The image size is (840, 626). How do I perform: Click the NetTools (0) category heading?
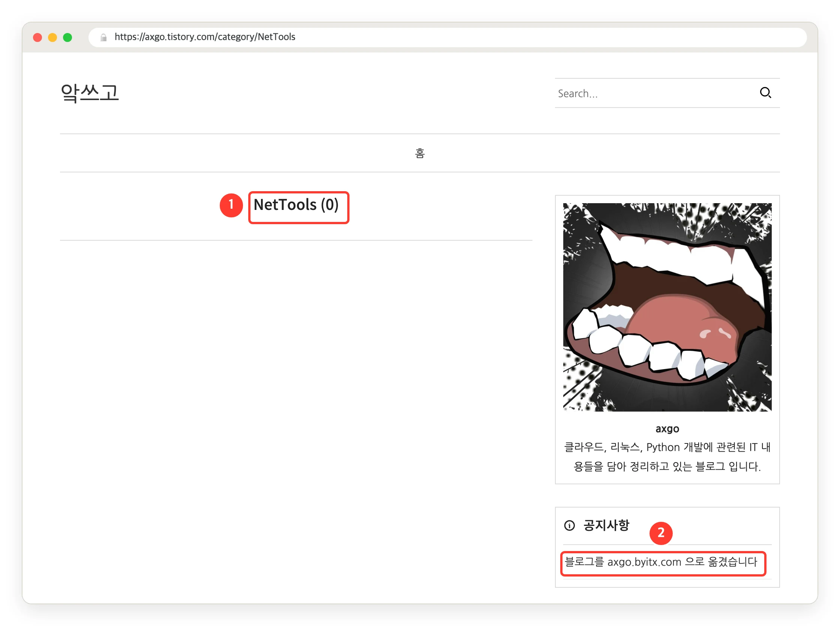(295, 205)
